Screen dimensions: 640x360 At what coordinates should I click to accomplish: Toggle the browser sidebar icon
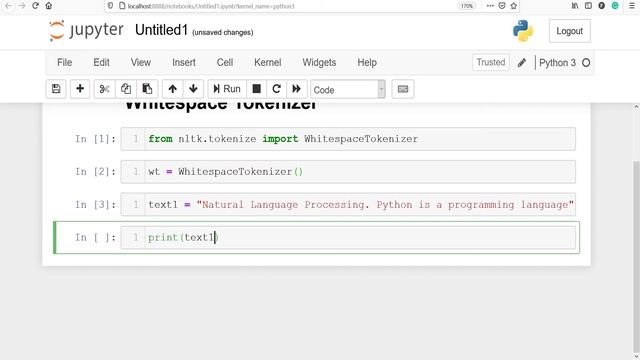point(588,6)
